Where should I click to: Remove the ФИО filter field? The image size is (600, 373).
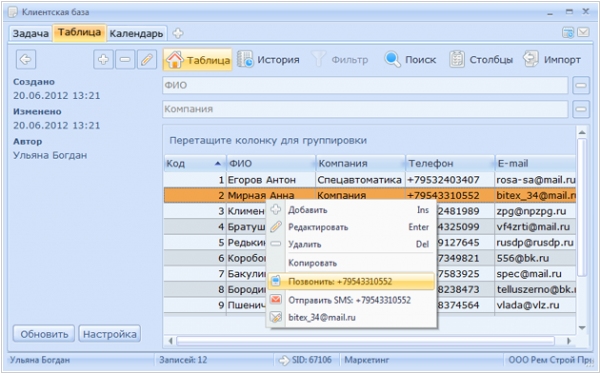(581, 85)
